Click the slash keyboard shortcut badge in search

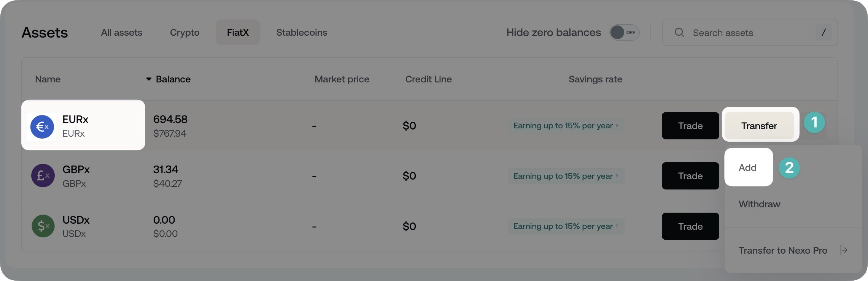point(823,33)
